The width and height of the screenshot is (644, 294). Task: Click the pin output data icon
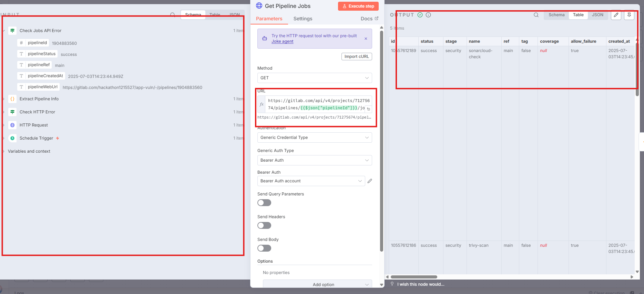629,15
